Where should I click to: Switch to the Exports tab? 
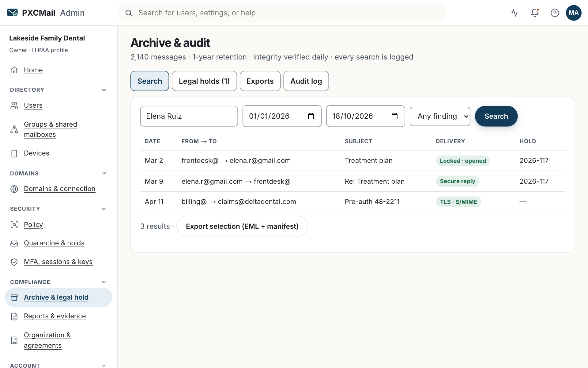pyautogui.click(x=260, y=81)
